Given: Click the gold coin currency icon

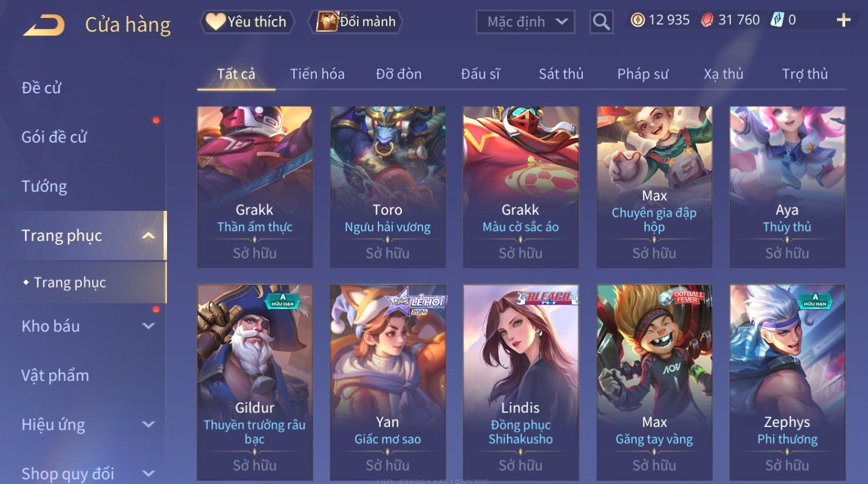Looking at the screenshot, I should tap(637, 20).
